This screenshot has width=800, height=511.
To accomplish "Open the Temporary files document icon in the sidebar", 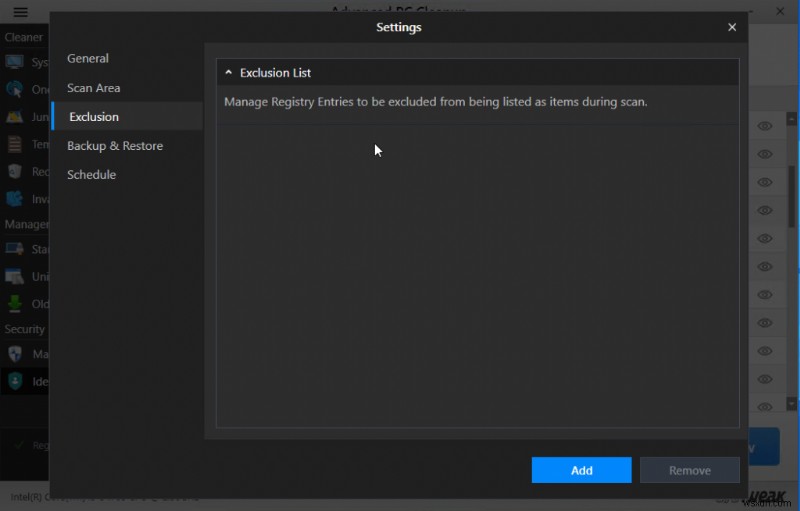I will (14, 144).
